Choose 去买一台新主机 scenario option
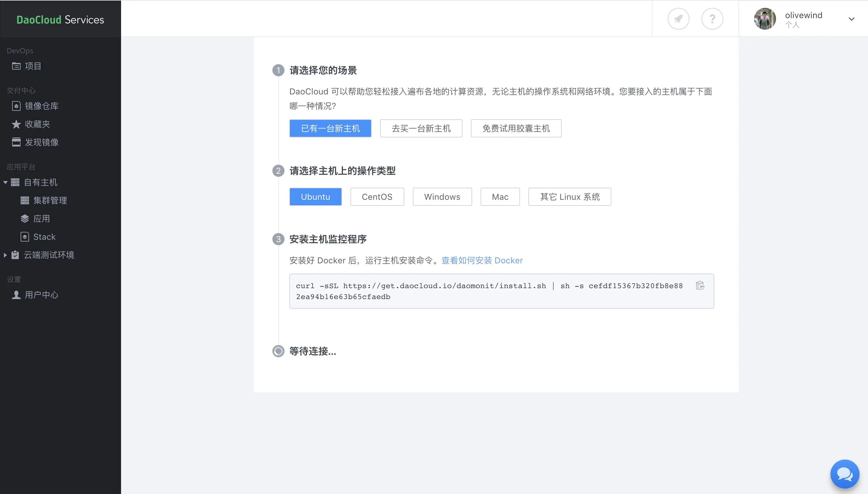This screenshot has width=868, height=494. (x=421, y=129)
